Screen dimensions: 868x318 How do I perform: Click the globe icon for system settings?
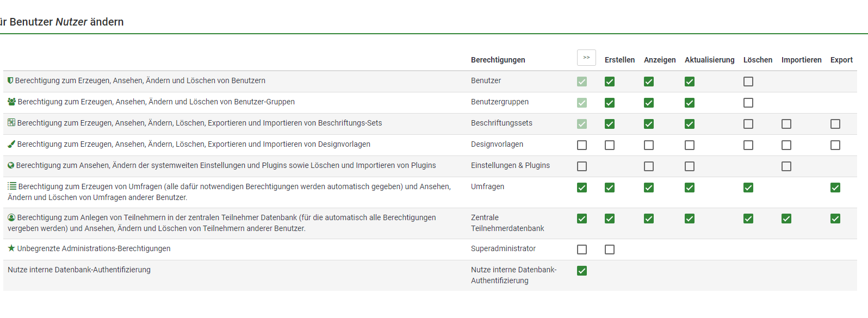tap(11, 165)
